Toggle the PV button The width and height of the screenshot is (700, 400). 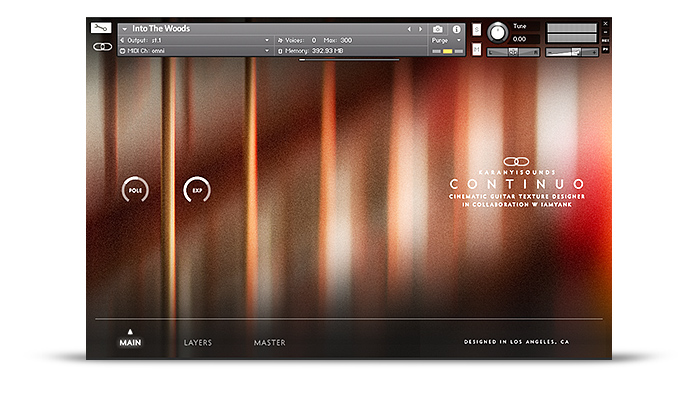(604, 49)
